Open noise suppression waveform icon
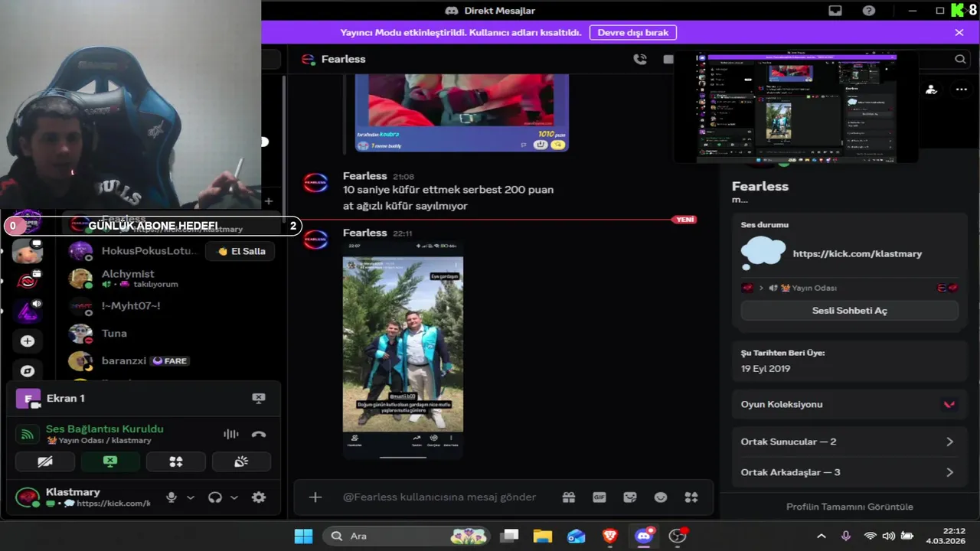 230,434
